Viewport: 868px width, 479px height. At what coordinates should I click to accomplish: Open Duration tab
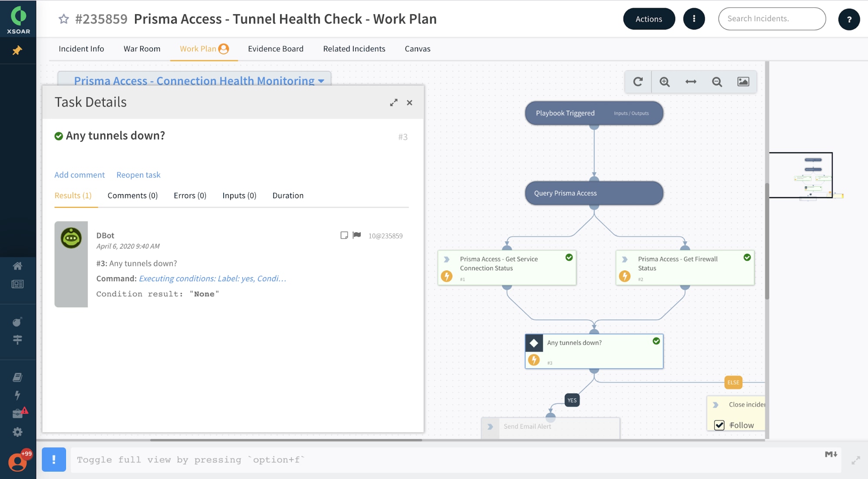pyautogui.click(x=288, y=196)
